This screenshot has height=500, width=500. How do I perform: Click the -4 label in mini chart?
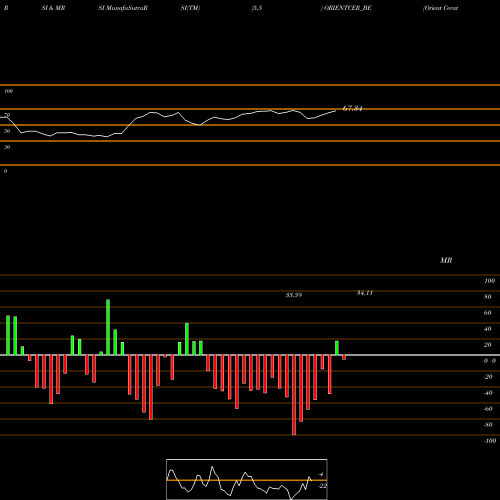[321, 474]
